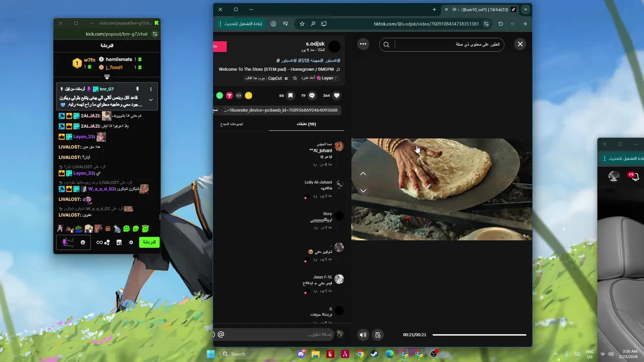Open OBS Studio from the taskbar

(434, 354)
